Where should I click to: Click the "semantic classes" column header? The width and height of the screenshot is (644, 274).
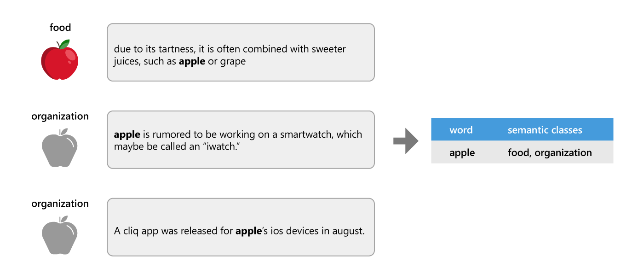point(545,130)
